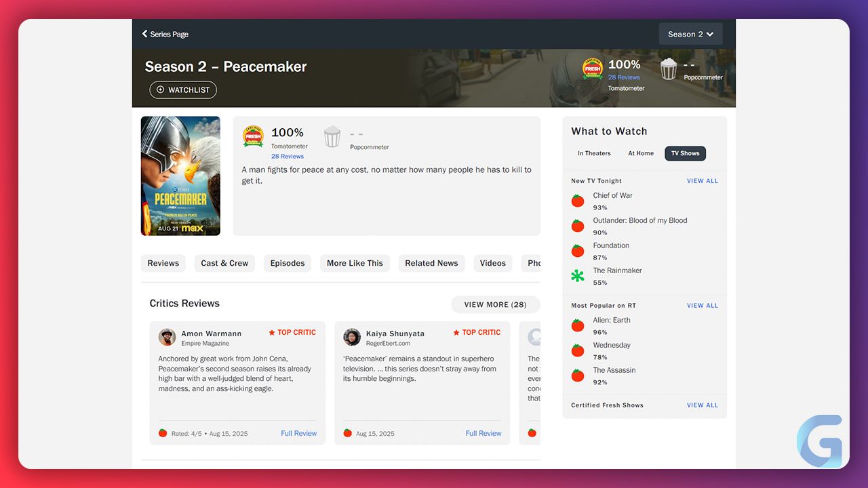Jump to the Reviews section tab
The image size is (868, 488).
point(163,263)
